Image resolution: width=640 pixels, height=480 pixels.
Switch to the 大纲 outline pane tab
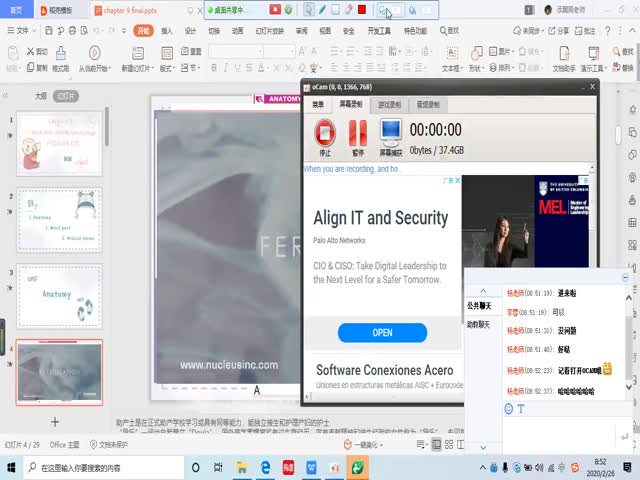pos(40,96)
